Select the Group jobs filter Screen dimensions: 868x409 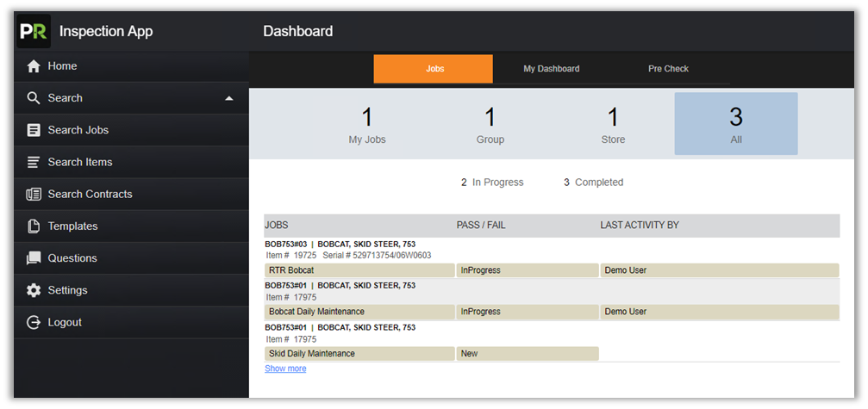coord(490,125)
